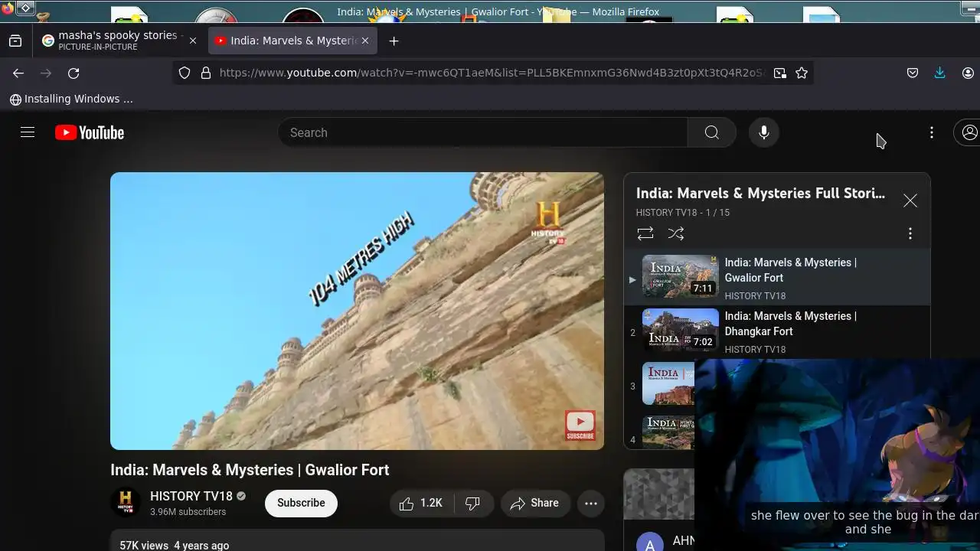980x551 pixels.
Task: Start voice search with microphone icon
Action: coord(763,132)
